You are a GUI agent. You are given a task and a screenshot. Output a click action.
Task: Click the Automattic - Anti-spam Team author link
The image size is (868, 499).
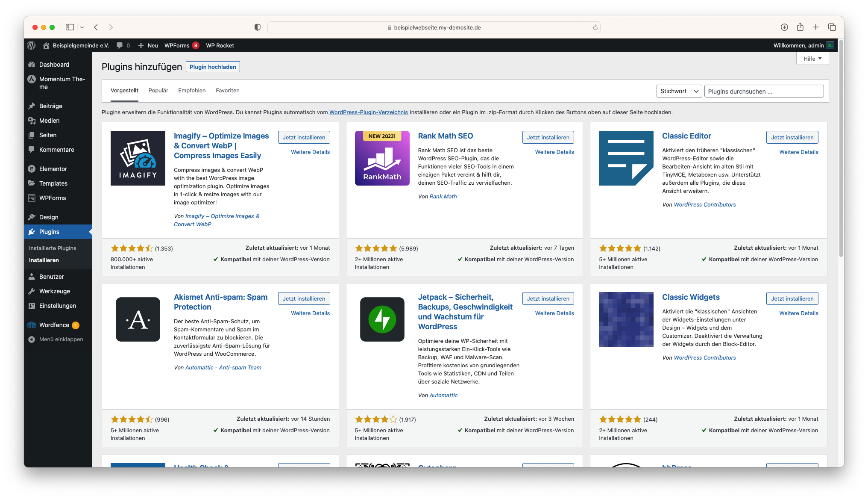pos(223,367)
